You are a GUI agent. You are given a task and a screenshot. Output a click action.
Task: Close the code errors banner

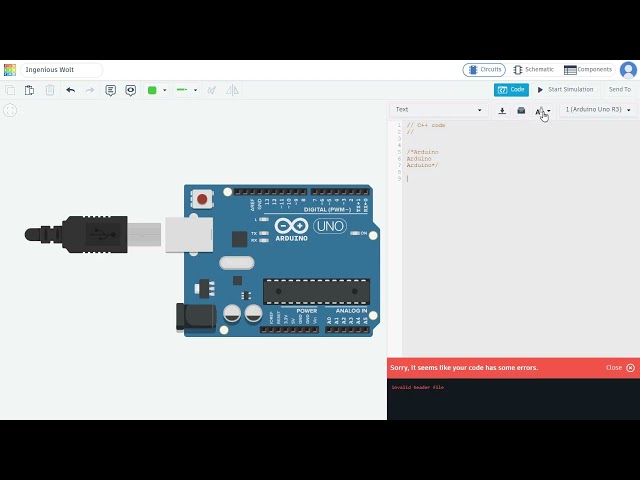pos(620,368)
